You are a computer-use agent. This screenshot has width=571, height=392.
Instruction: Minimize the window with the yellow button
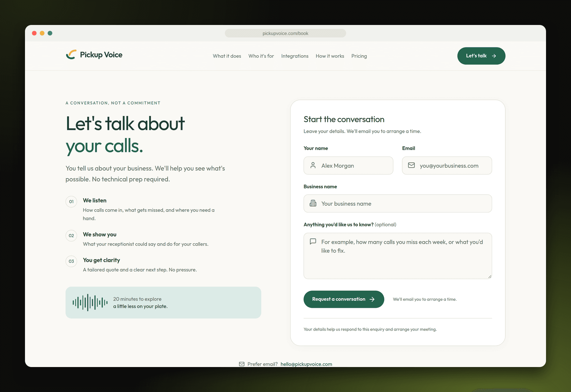(x=42, y=33)
